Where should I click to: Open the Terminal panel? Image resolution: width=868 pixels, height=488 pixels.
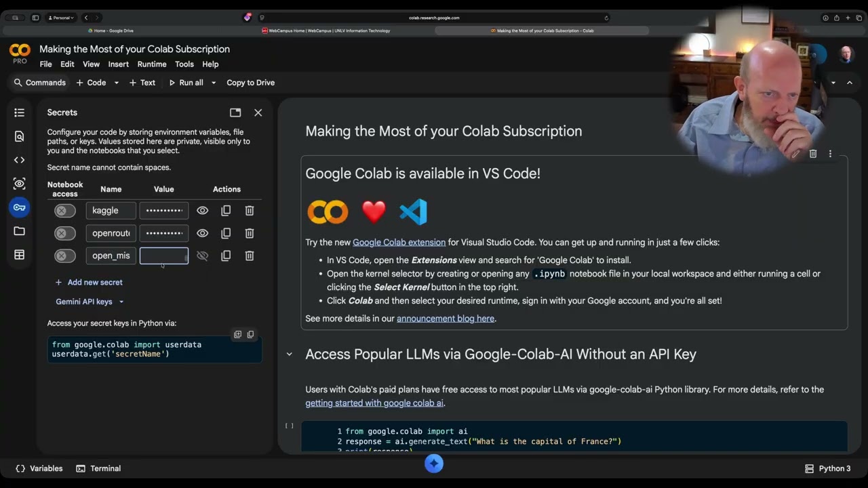pyautogui.click(x=98, y=468)
